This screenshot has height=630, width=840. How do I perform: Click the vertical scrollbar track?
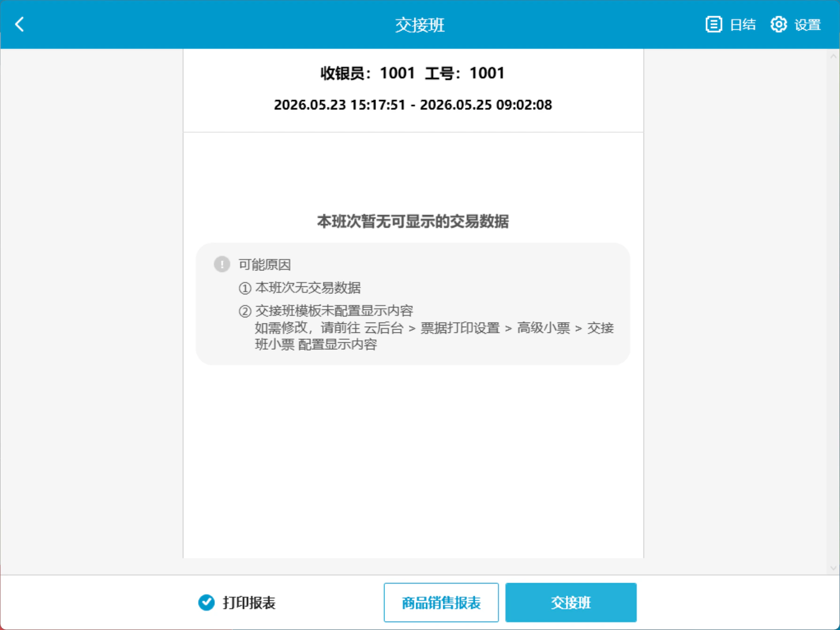point(833,312)
